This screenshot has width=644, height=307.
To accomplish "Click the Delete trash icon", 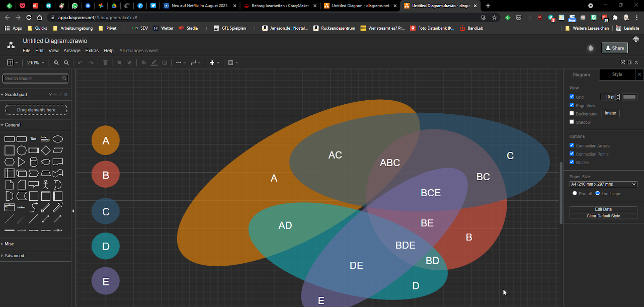I will [x=105, y=63].
